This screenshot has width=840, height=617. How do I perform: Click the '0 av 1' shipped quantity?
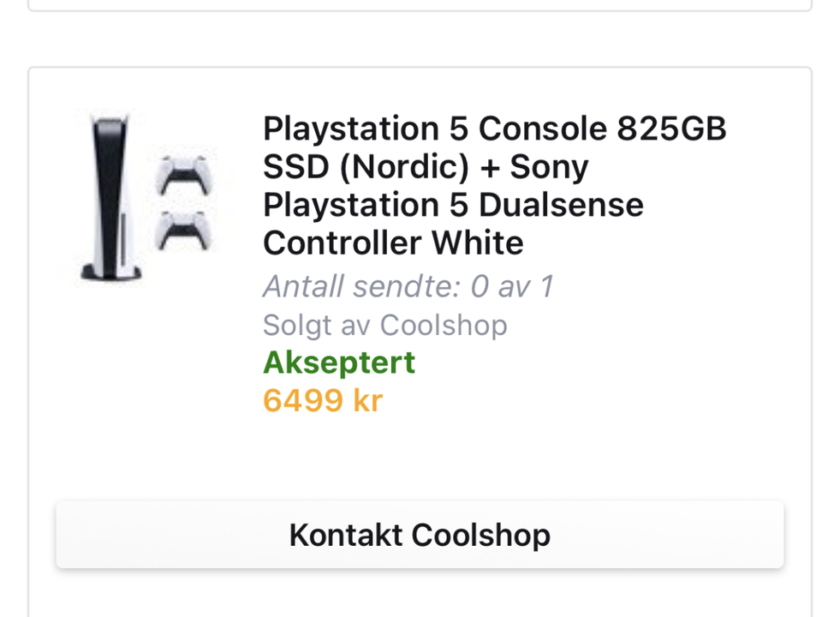tap(511, 286)
